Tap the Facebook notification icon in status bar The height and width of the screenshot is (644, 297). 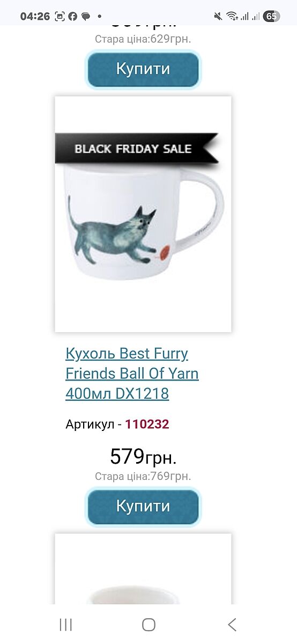point(73,16)
